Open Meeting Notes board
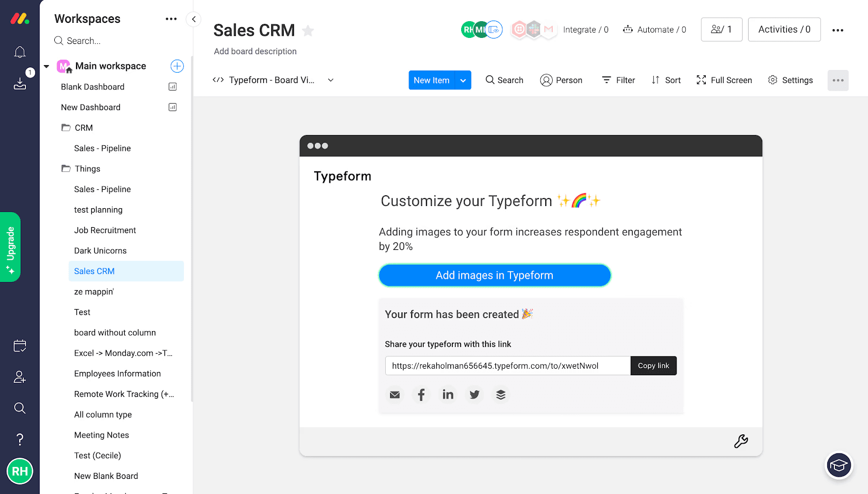 pos(101,435)
